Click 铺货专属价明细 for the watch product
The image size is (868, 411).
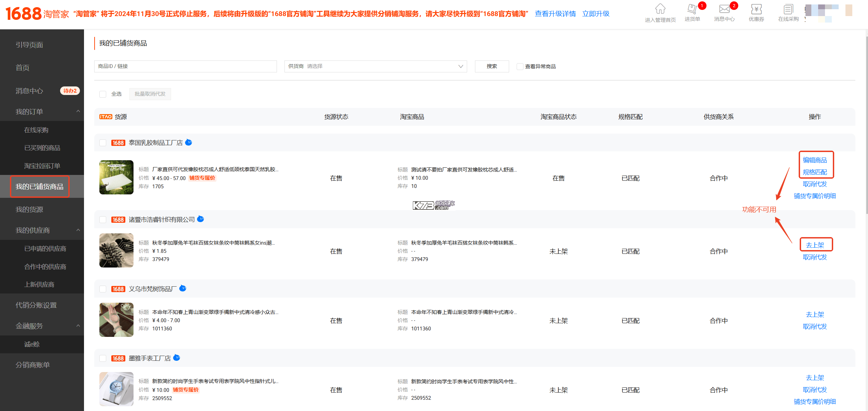click(x=815, y=401)
